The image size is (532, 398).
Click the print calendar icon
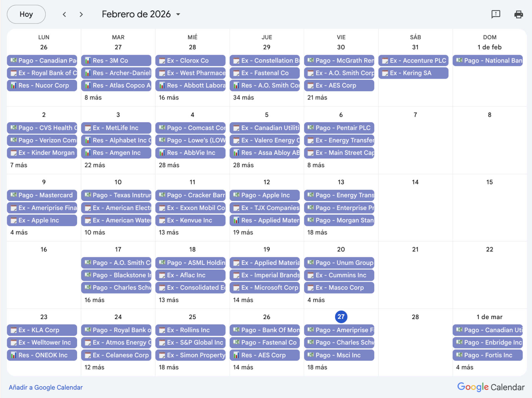coord(518,14)
